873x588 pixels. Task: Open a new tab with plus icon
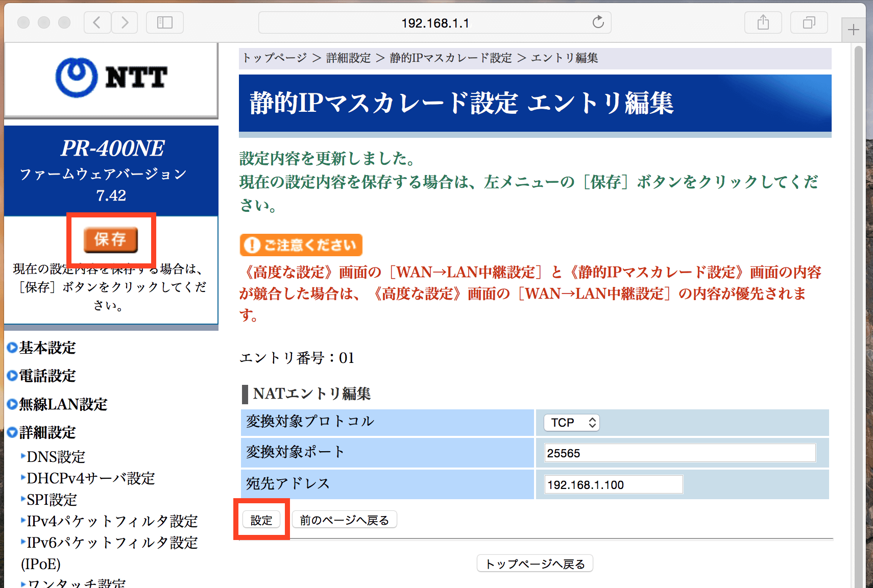click(x=853, y=30)
